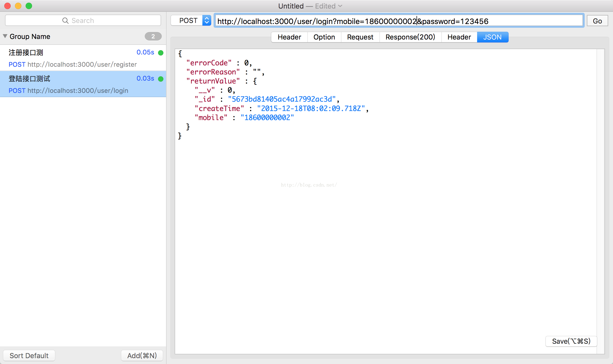Select the Response(200) tab
This screenshot has height=364, width=613.
click(x=410, y=37)
